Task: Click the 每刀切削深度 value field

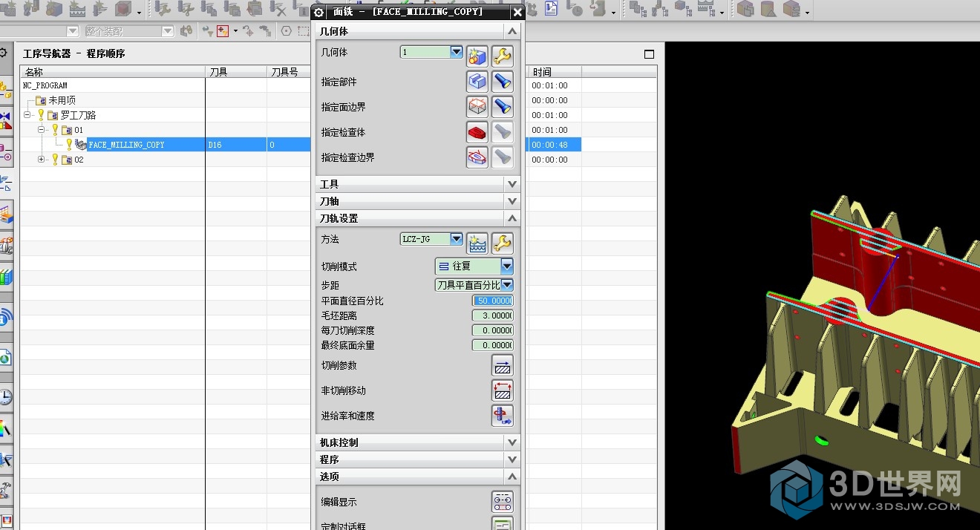Action: pos(493,330)
